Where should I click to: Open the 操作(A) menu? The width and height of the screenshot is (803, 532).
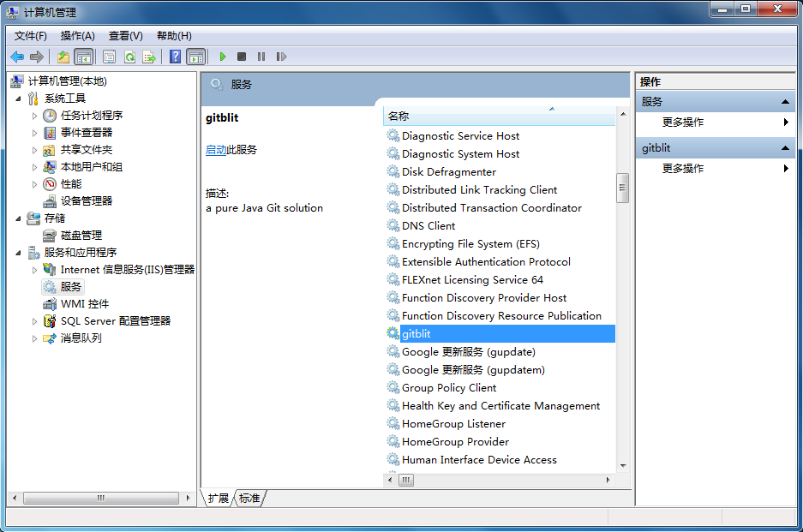coord(77,36)
